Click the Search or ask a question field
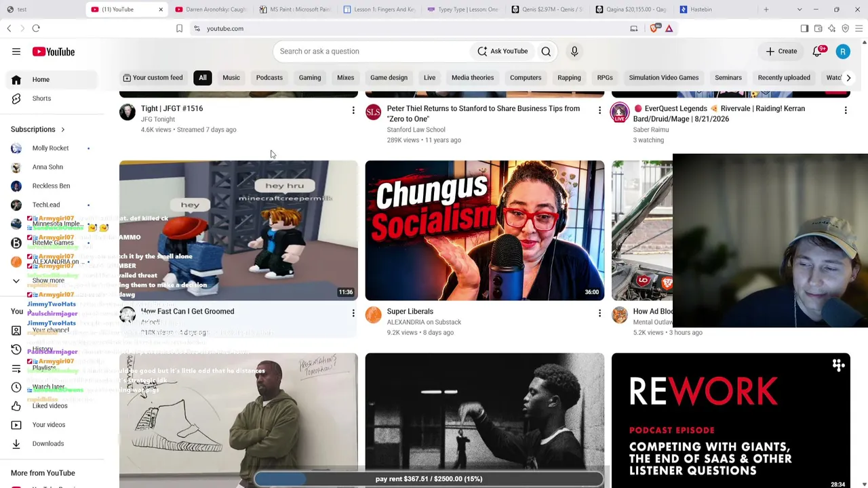This screenshot has height=488, width=868. coord(371,52)
